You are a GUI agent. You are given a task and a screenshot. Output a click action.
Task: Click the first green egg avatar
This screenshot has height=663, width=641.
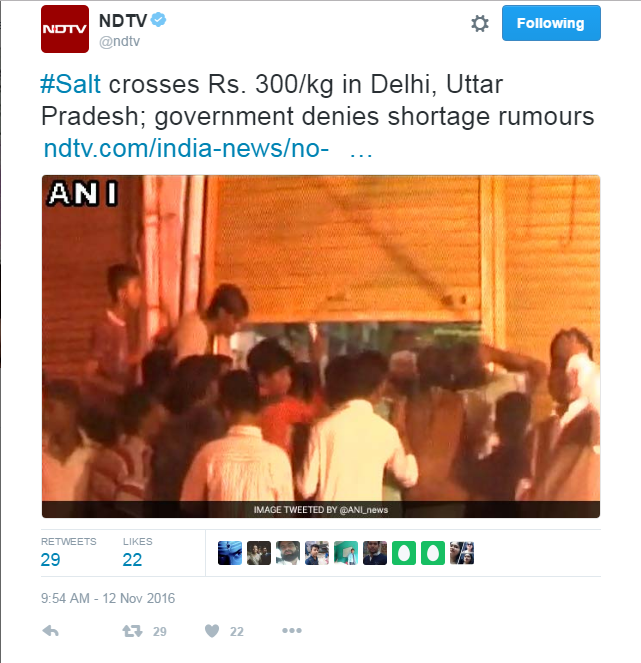(404, 553)
